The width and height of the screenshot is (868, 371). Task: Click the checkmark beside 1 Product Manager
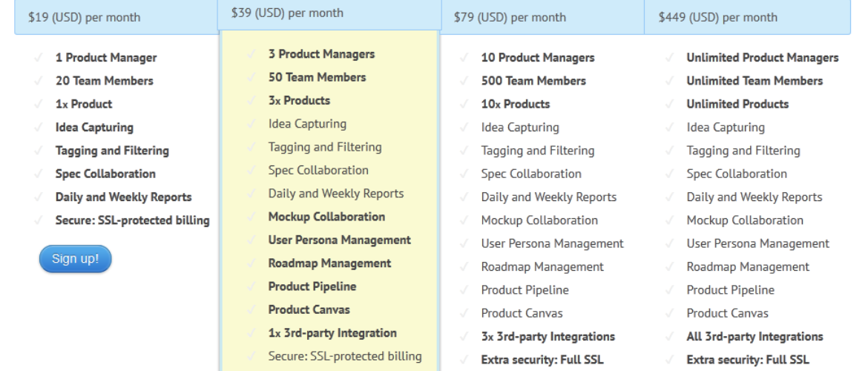click(x=38, y=58)
